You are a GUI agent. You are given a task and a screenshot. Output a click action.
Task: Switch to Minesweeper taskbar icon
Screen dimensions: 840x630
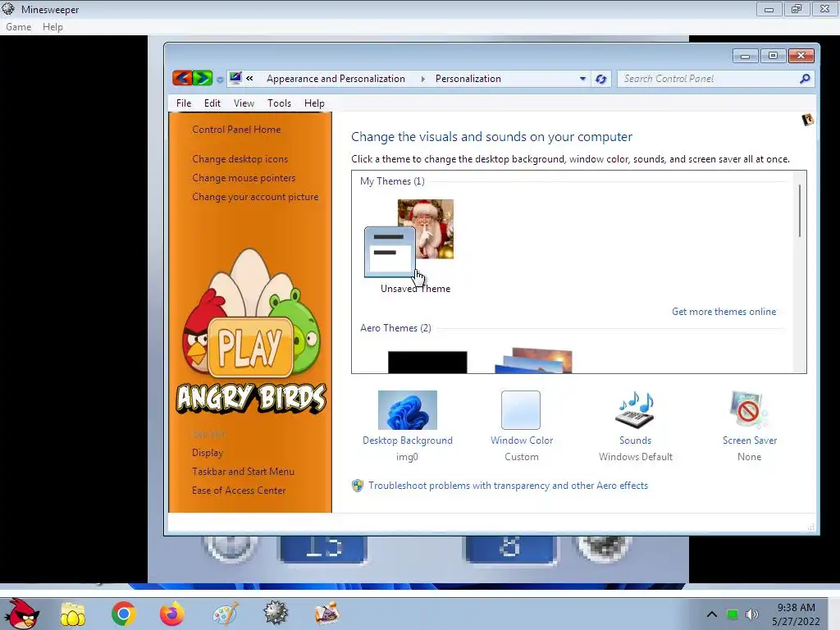click(x=276, y=614)
